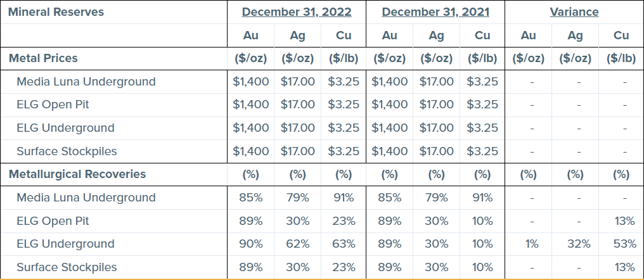Select ELG Underground under Metallurgical Recoveries
Screen dimensions: 644x280
point(65,244)
